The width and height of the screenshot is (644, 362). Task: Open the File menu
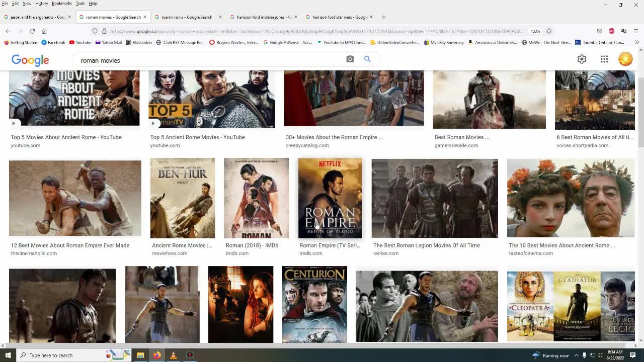5,4
